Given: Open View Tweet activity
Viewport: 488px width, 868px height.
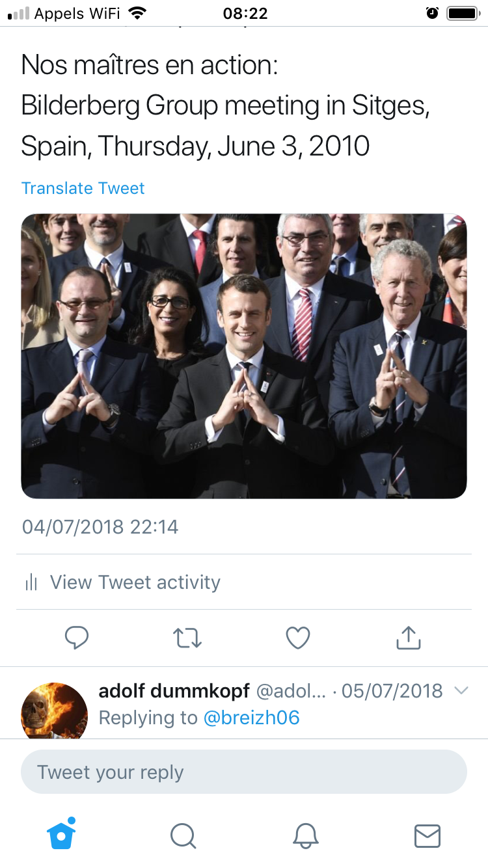Looking at the screenshot, I should 135,582.
